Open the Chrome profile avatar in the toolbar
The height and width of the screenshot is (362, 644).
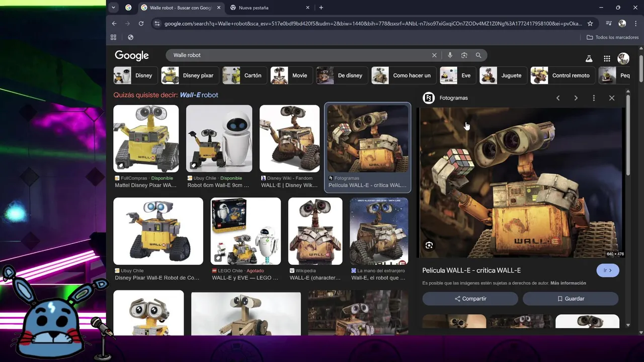point(622,24)
